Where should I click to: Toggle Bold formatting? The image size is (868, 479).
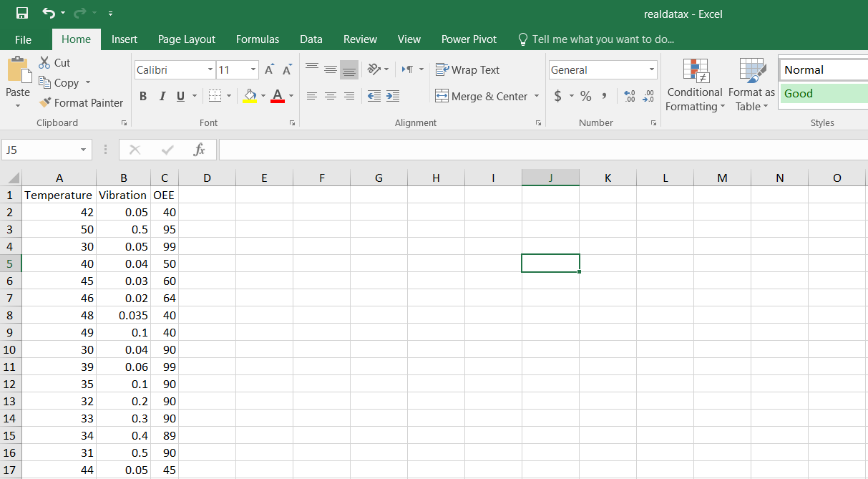[143, 96]
